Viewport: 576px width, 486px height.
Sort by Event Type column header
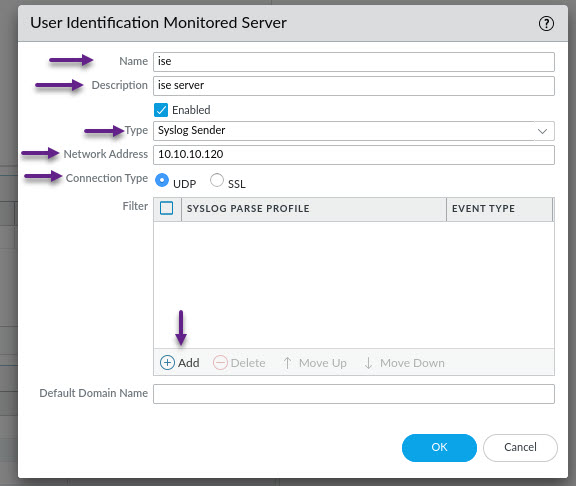tap(500, 209)
